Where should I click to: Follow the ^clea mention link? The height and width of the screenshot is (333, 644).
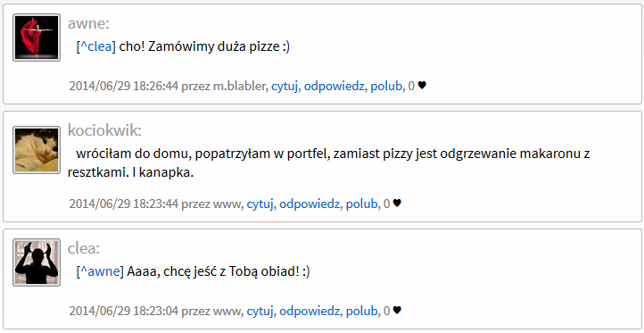[x=95, y=46]
